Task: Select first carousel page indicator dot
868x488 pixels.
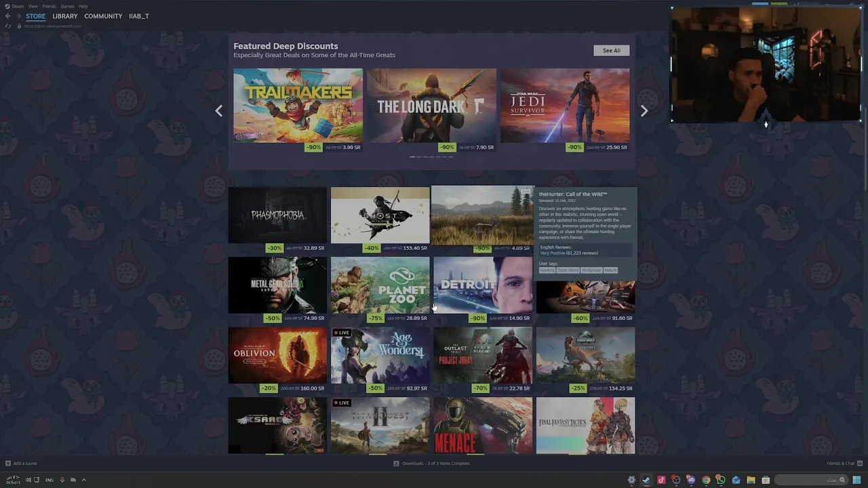Action: click(412, 157)
